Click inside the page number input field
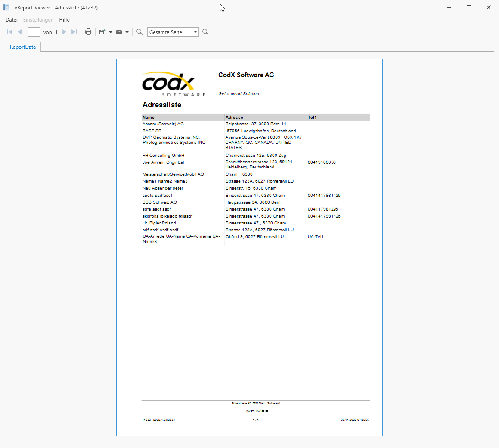This screenshot has height=448, width=499. [x=34, y=31]
